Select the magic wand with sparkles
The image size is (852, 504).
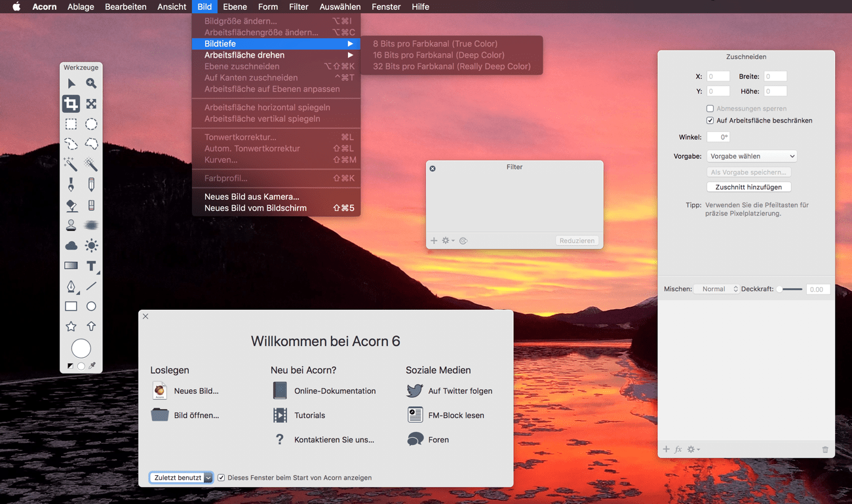point(71,164)
